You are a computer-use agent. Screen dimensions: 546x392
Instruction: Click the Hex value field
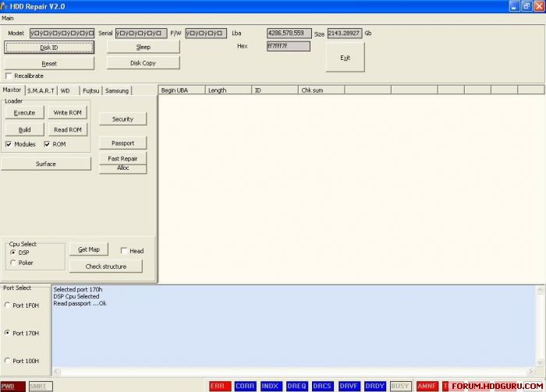(x=289, y=46)
